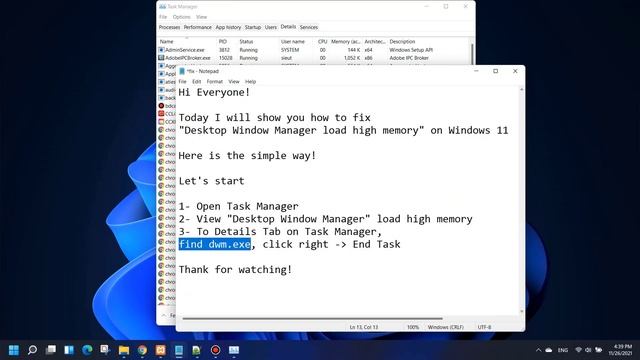Click the red record taskbar icon
The image size is (640, 360).
[x=216, y=350]
